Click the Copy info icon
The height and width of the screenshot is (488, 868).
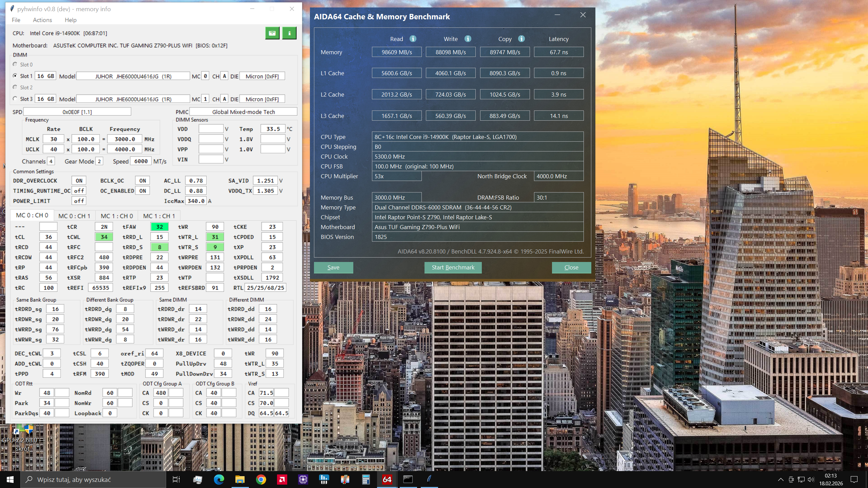pos(521,39)
